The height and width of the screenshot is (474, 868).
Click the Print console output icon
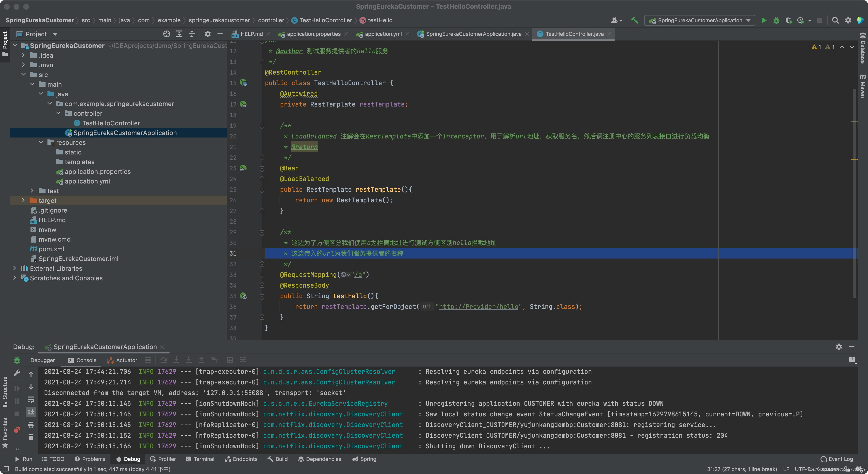tap(31, 424)
